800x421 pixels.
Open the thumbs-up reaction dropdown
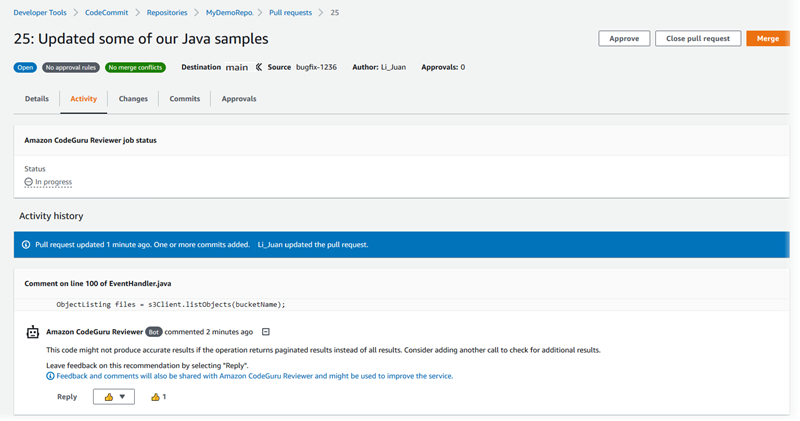[x=115, y=397]
